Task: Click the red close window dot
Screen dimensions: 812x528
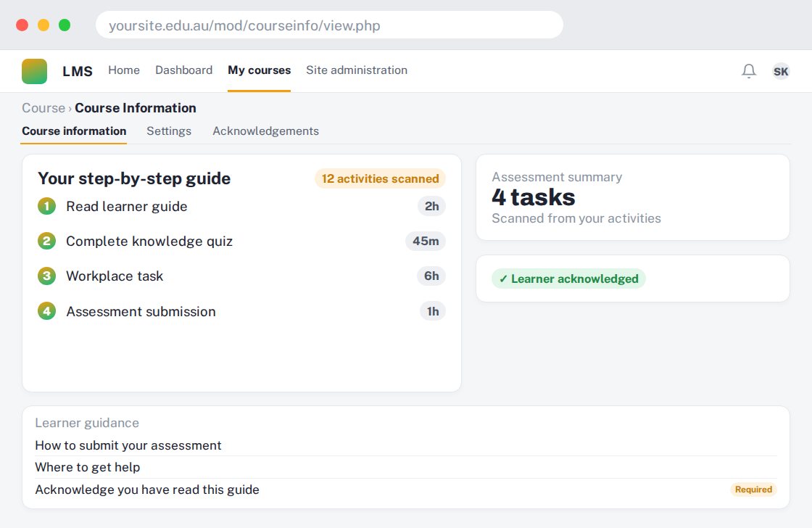Action: tap(22, 25)
